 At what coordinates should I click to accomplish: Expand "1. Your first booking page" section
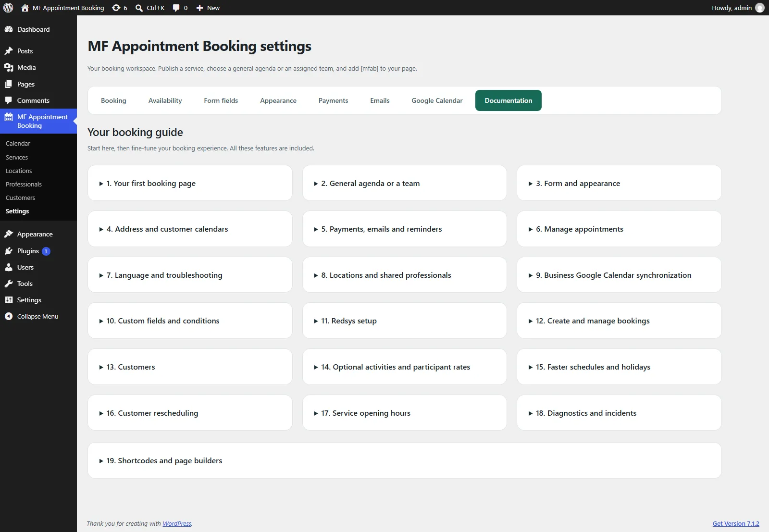(190, 183)
